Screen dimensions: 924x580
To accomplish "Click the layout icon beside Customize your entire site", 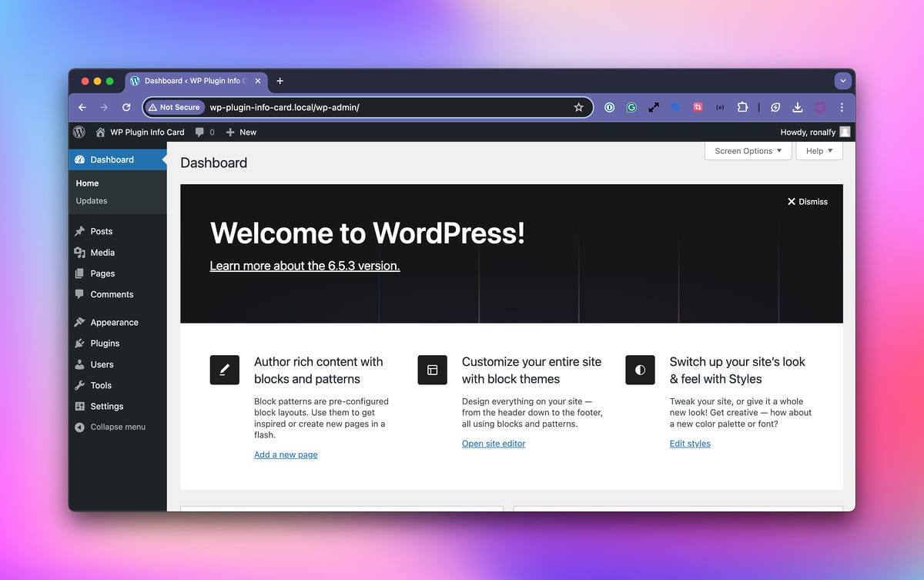I will pyautogui.click(x=432, y=370).
